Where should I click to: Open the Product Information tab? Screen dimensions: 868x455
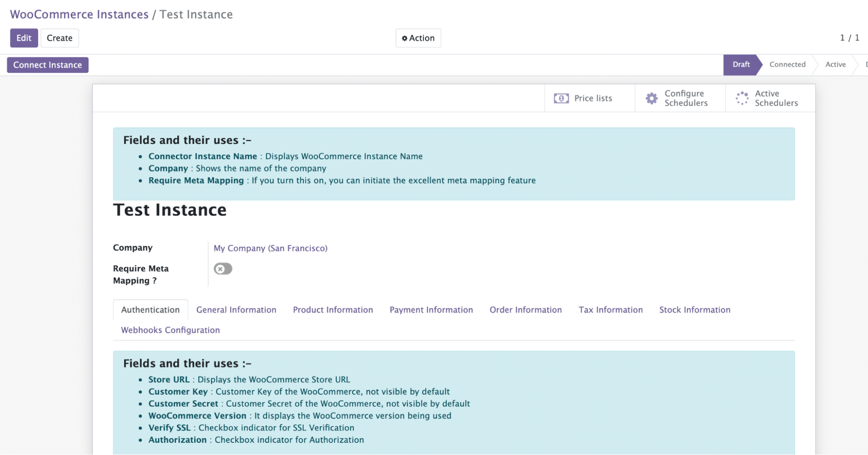[x=333, y=310]
